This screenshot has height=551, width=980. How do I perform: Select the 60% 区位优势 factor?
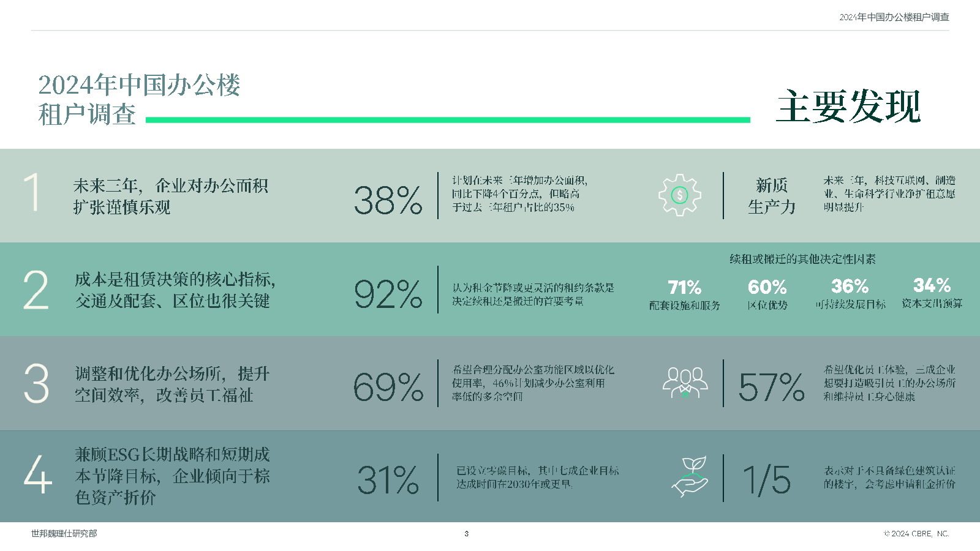(767, 294)
